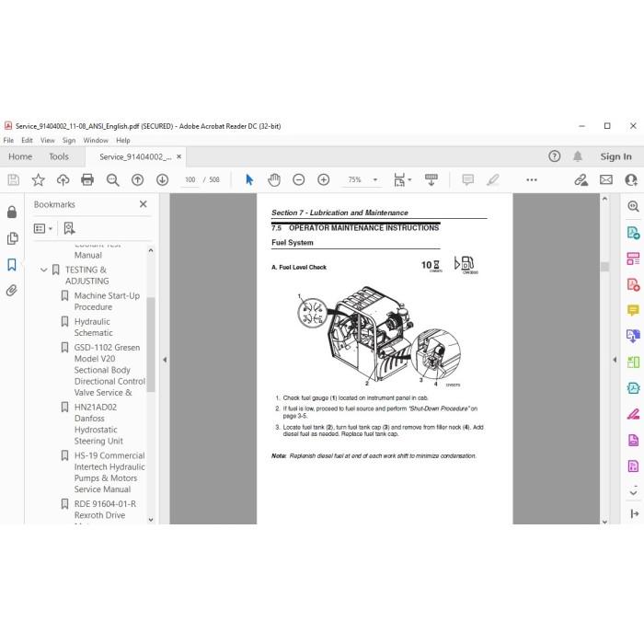This screenshot has height=644, width=644.
Task: Open Export PDF tool in right pane
Action: [633, 233]
